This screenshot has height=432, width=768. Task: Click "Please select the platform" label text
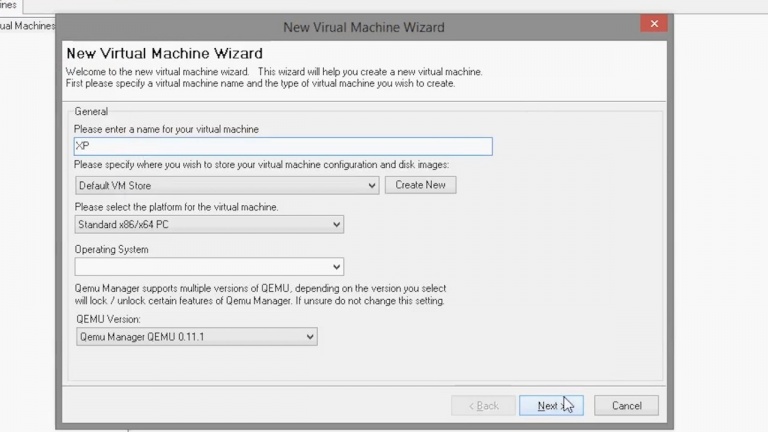tap(176, 207)
